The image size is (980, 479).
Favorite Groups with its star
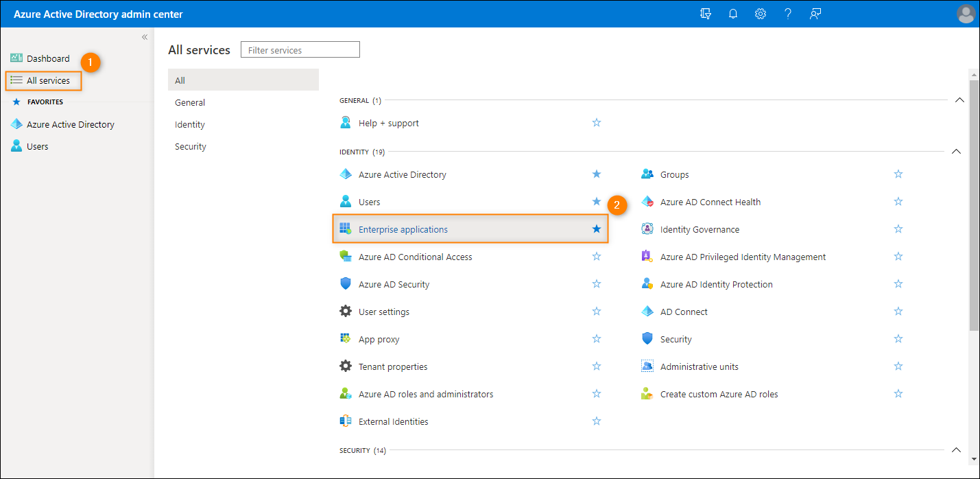[x=898, y=174]
